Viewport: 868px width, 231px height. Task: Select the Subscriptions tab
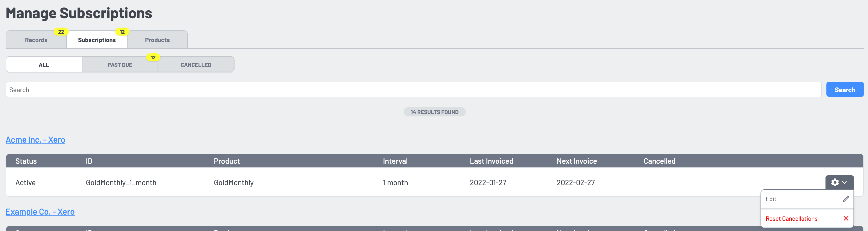97,40
